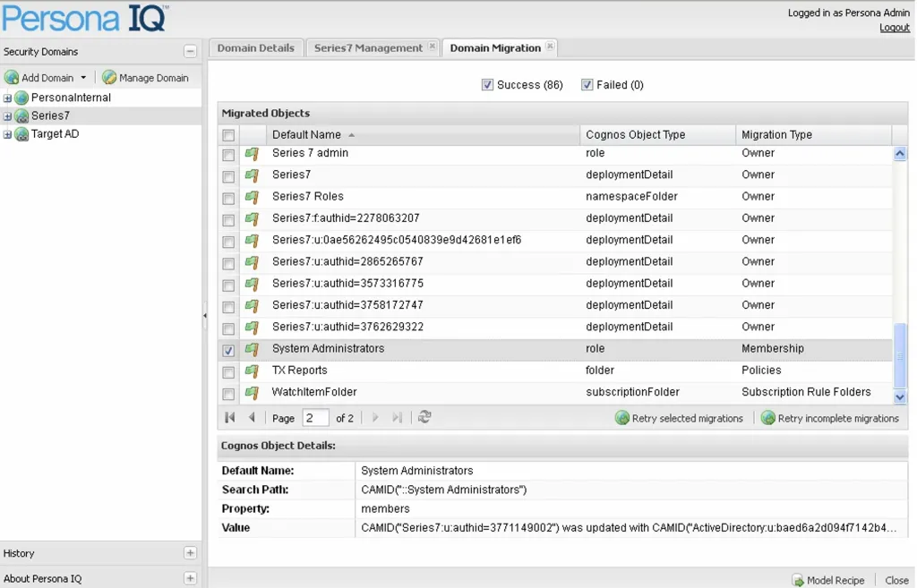The width and height of the screenshot is (917, 588).
Task: Check the TX Reports row checkbox
Action: 228,371
